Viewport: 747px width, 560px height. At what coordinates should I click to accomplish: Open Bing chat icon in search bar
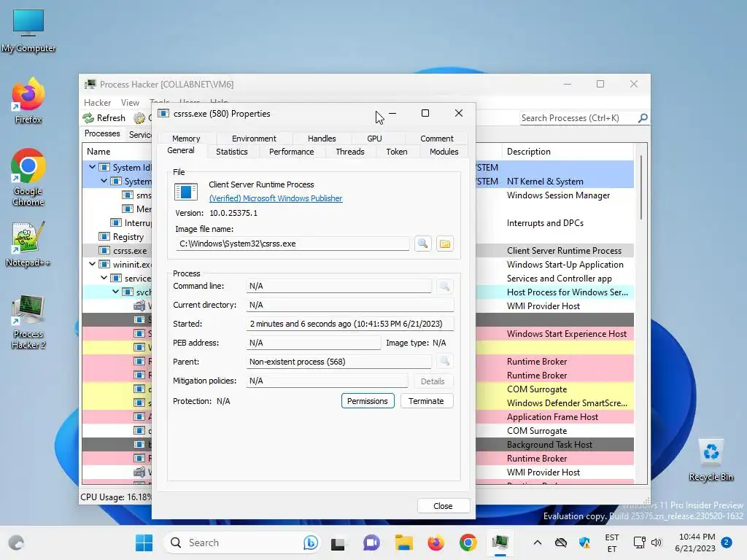310,542
